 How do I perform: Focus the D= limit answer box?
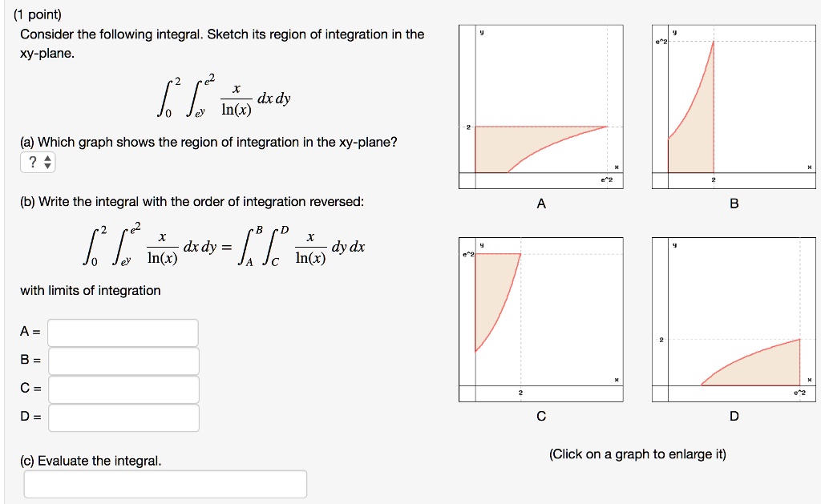point(123,417)
